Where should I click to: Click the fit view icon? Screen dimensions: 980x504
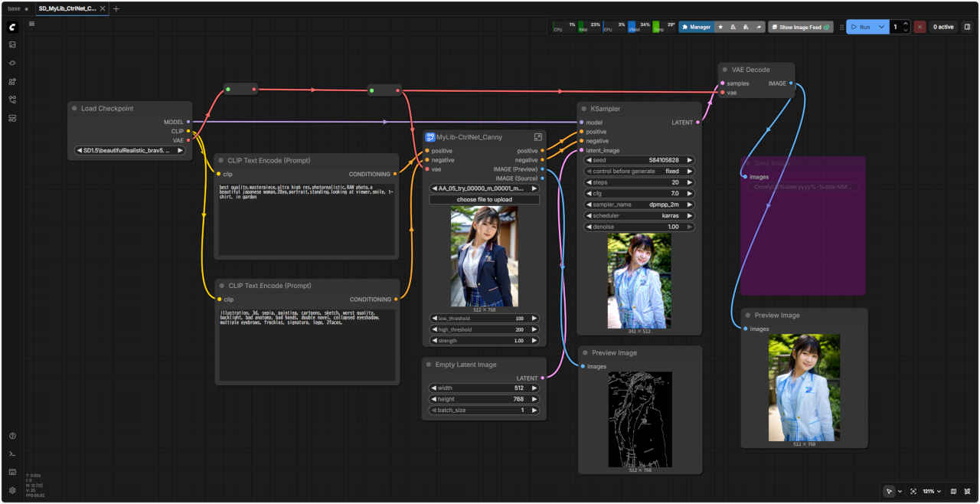click(913, 491)
